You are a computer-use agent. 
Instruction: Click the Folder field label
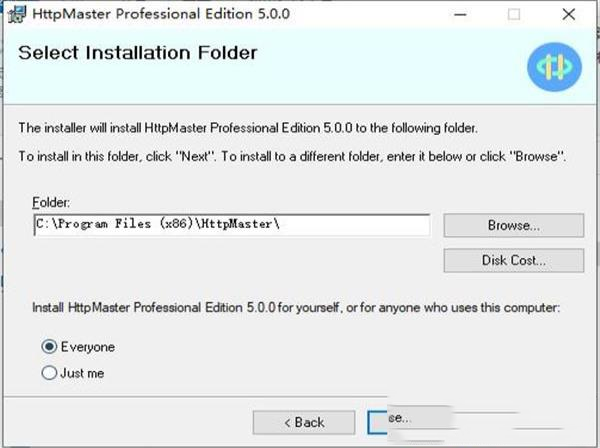(51, 203)
